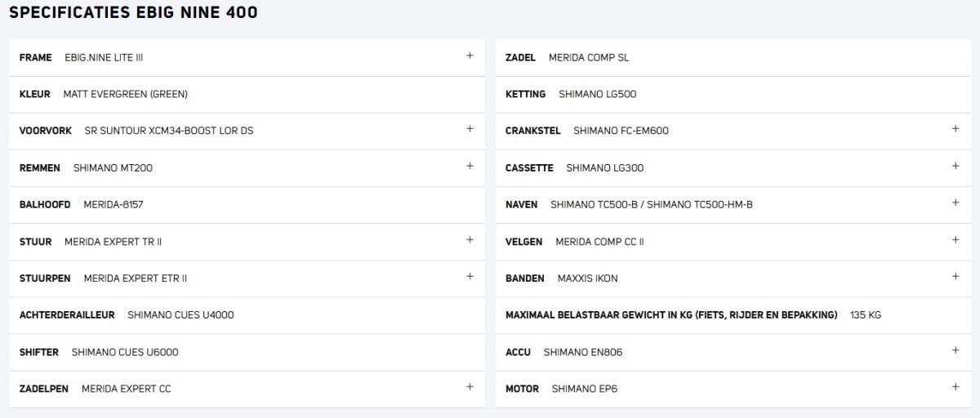
Task: Expand the FRAME specification plus icon
Action: pyautogui.click(x=470, y=56)
